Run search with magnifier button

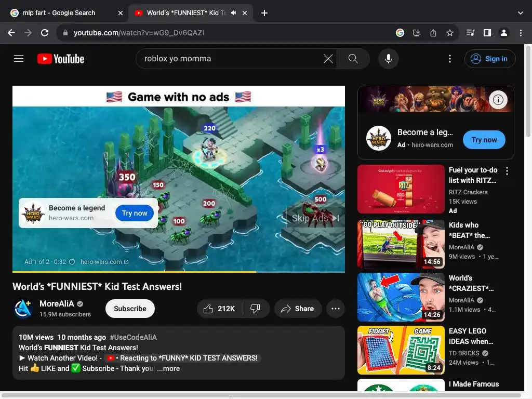tap(353, 59)
